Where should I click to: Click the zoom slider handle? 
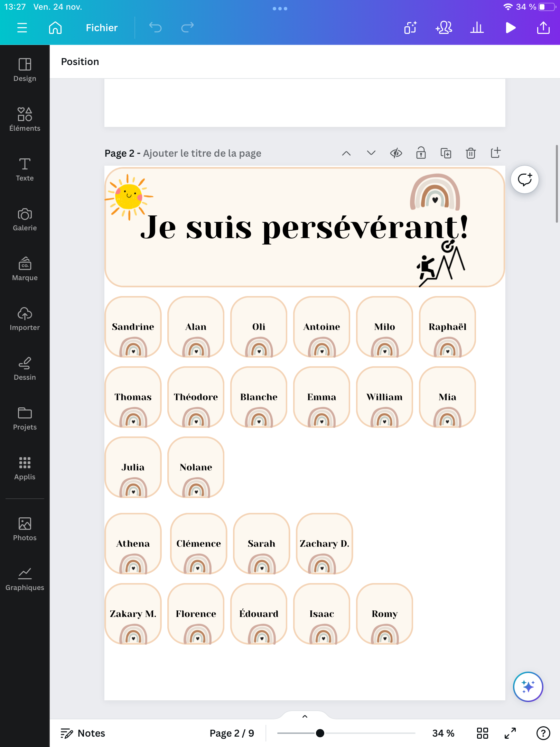(320, 733)
